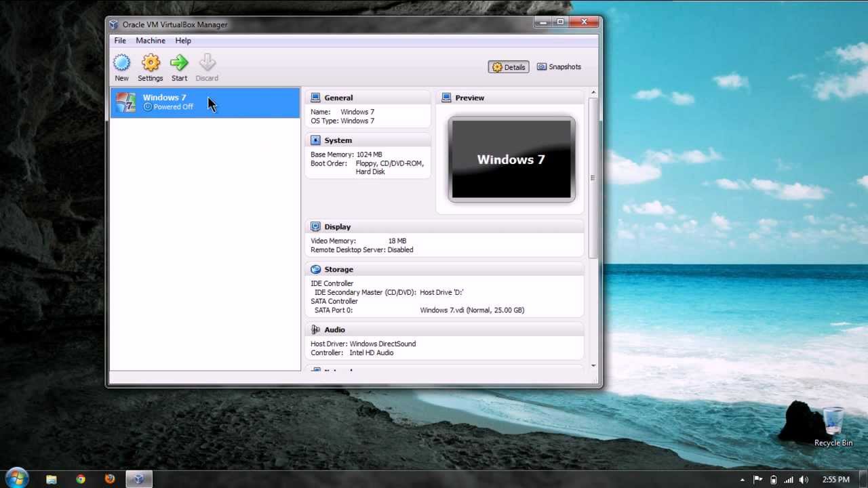This screenshot has width=868, height=488.
Task: Show hidden tray icons arrow
Action: click(x=743, y=480)
